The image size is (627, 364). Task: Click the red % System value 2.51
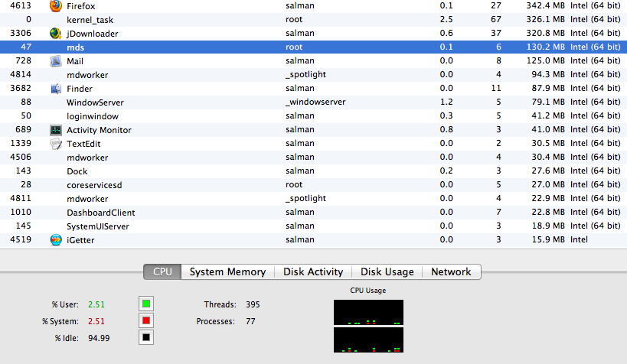point(96,321)
